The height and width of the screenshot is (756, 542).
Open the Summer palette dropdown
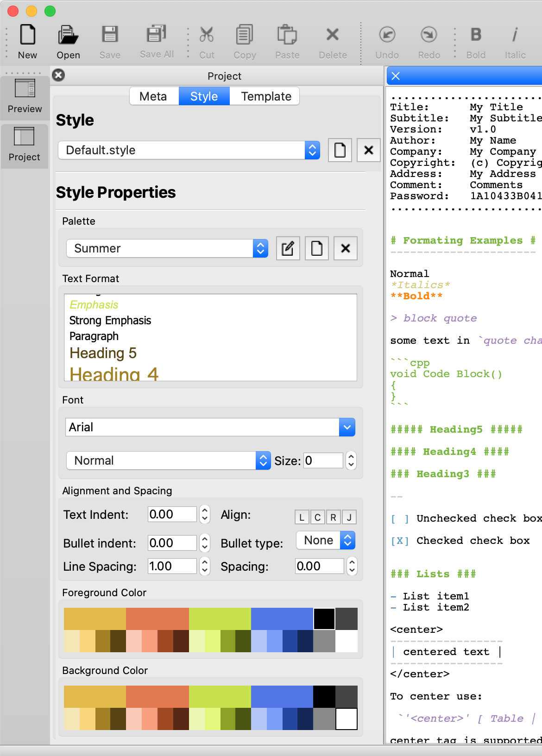[260, 249]
